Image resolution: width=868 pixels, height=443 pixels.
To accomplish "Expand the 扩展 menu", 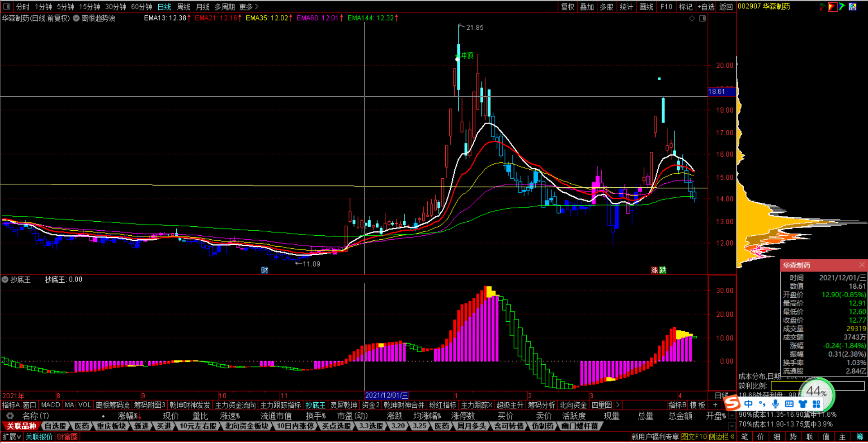I will tap(12, 437).
